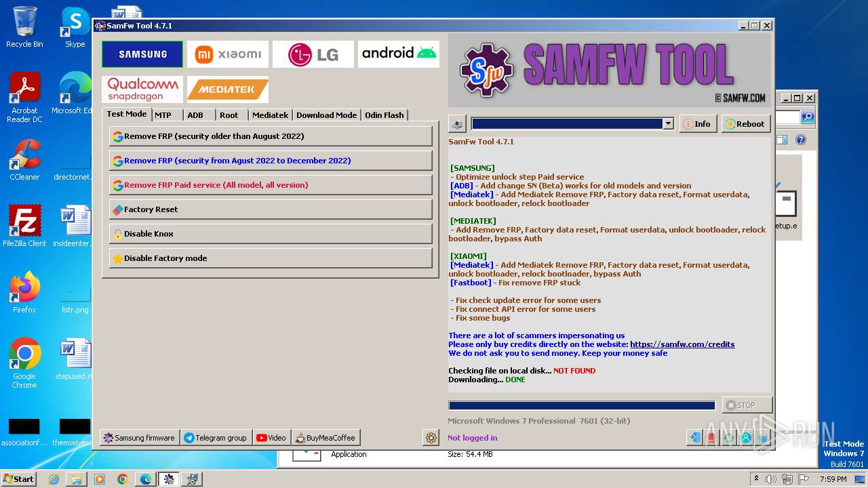The height and width of the screenshot is (488, 868).
Task: Select the Xiaomi brand logo
Action: [228, 54]
